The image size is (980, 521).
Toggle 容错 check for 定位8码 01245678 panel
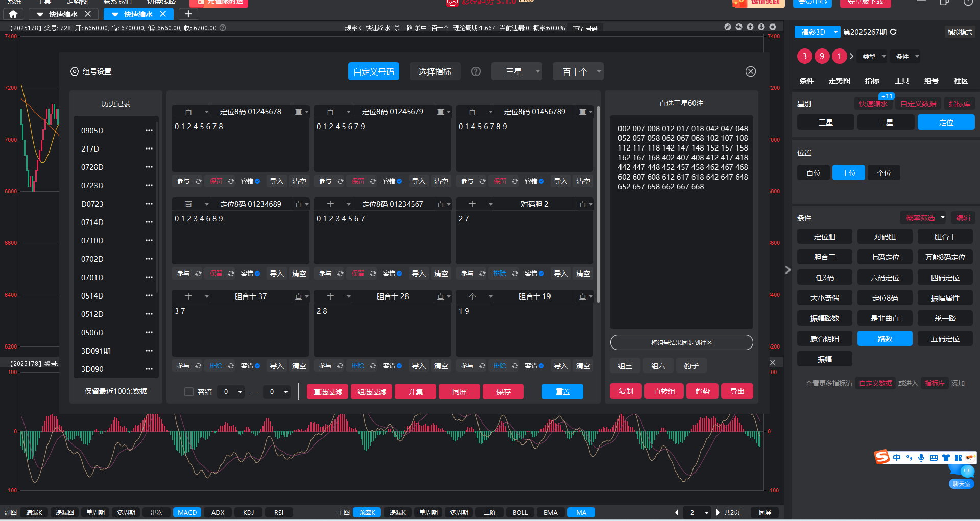[257, 181]
